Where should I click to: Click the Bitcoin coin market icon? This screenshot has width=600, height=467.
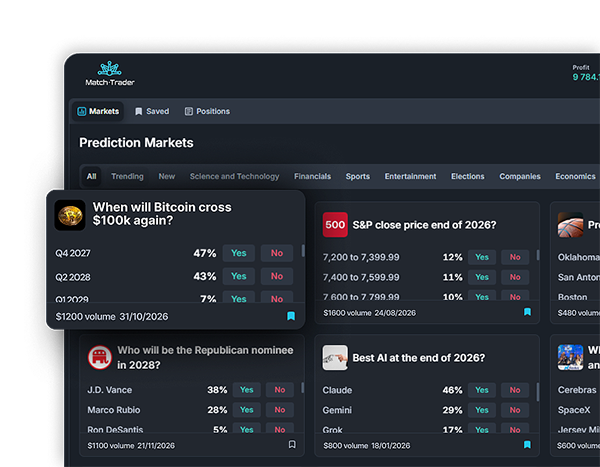pyautogui.click(x=70, y=215)
